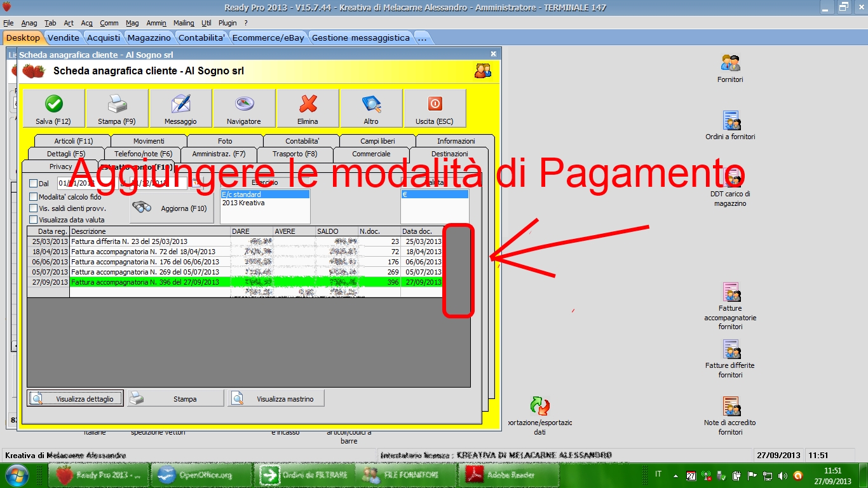
Task: Select the Movimenti tab
Action: coord(149,141)
